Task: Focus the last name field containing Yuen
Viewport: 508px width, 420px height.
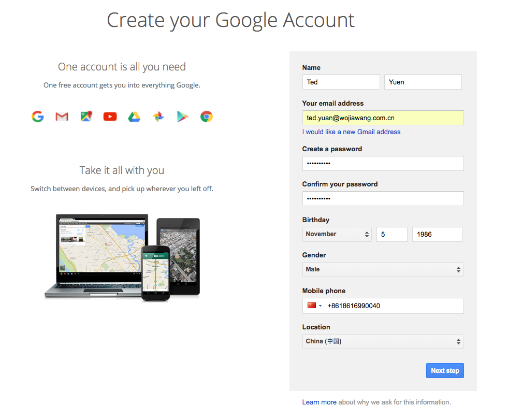Action: (x=423, y=82)
